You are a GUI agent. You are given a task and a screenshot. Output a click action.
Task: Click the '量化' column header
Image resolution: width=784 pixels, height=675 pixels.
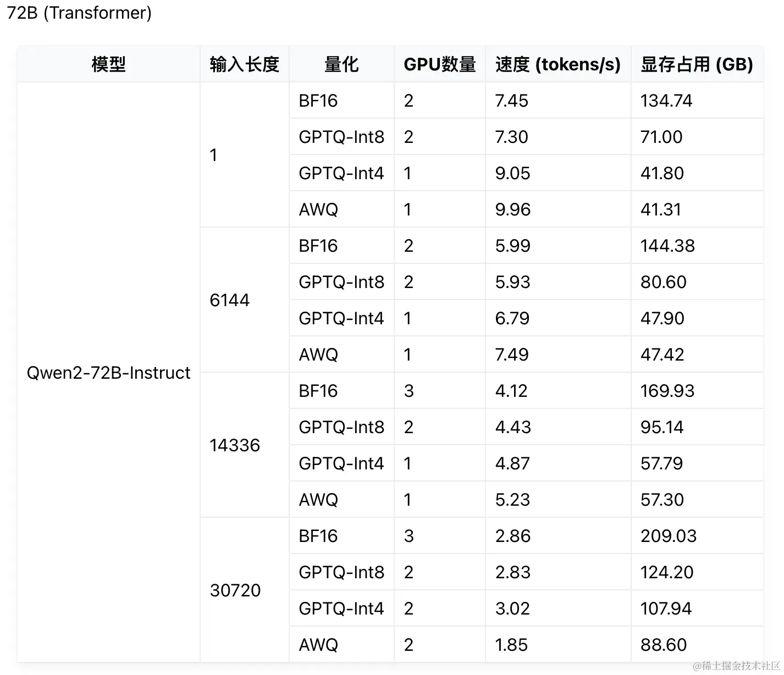click(341, 64)
